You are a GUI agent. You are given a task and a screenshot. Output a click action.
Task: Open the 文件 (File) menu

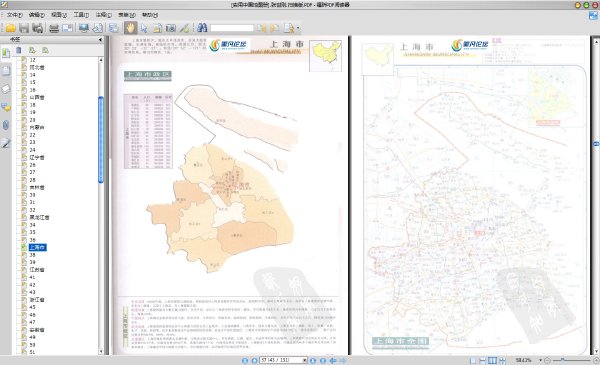pos(15,15)
